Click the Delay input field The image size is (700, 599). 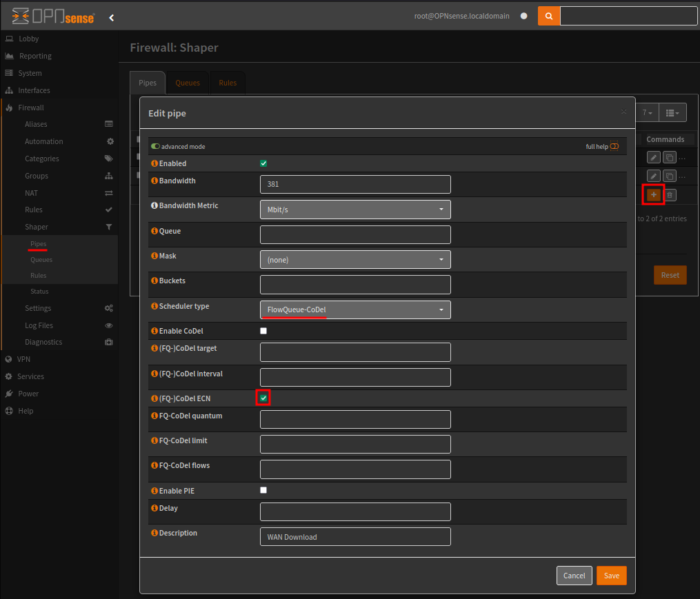(355, 511)
